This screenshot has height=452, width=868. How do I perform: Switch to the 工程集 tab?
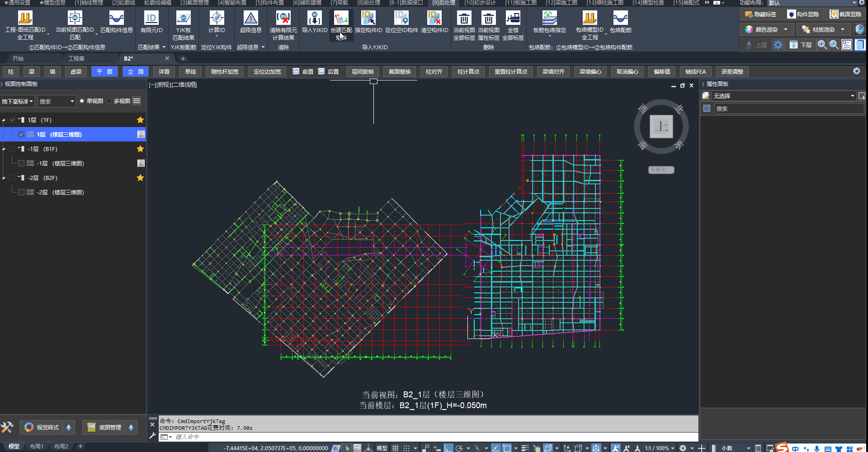tap(76, 59)
